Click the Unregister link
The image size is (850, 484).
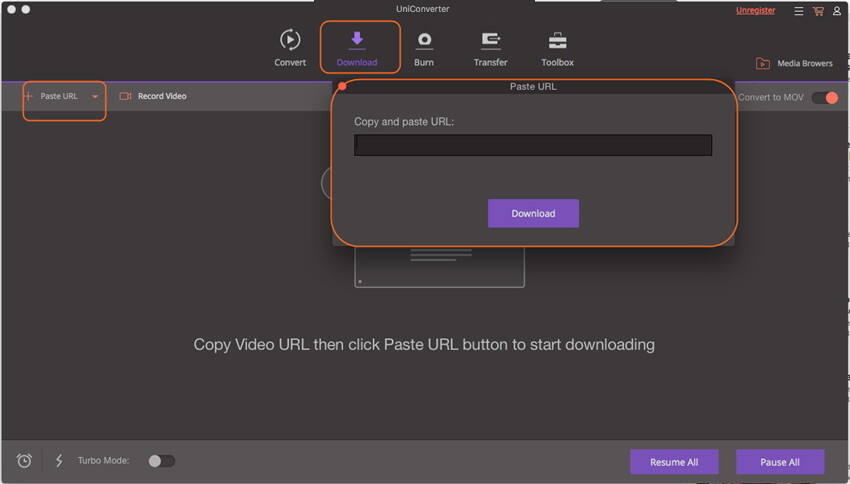click(x=756, y=10)
